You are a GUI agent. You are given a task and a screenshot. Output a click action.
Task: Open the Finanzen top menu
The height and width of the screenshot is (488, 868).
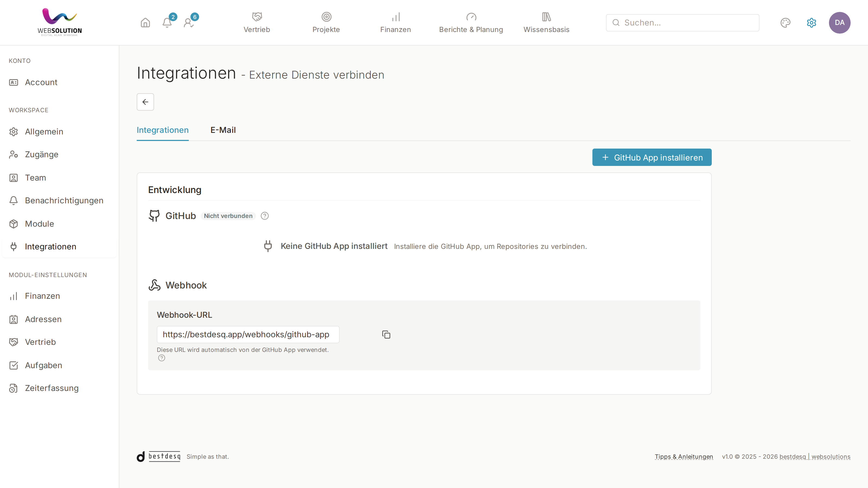tap(395, 23)
